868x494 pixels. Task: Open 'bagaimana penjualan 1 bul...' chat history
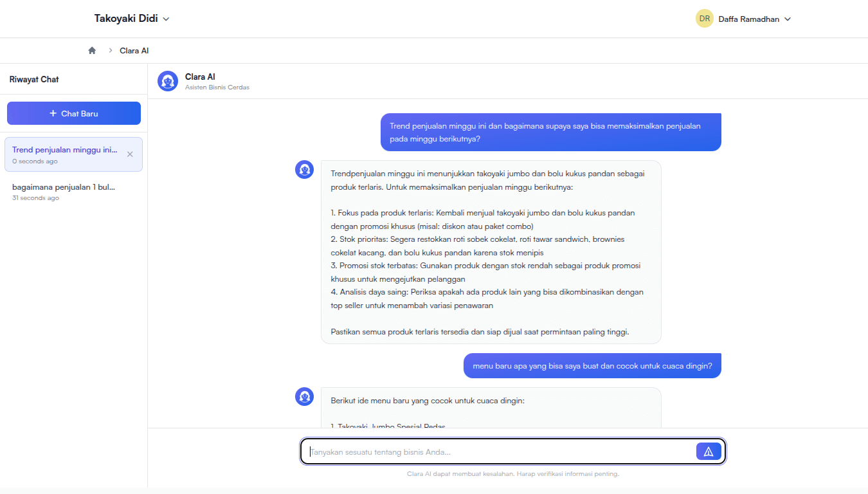[73, 192]
